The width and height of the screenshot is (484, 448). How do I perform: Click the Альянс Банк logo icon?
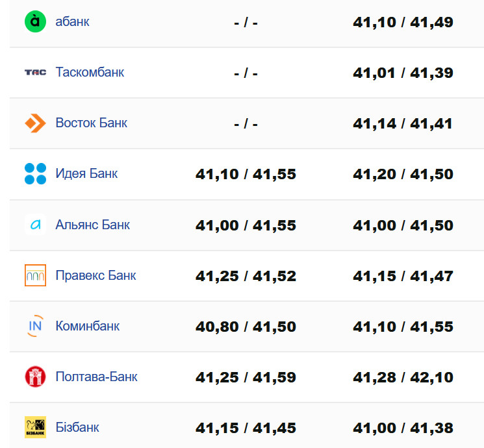click(35, 225)
